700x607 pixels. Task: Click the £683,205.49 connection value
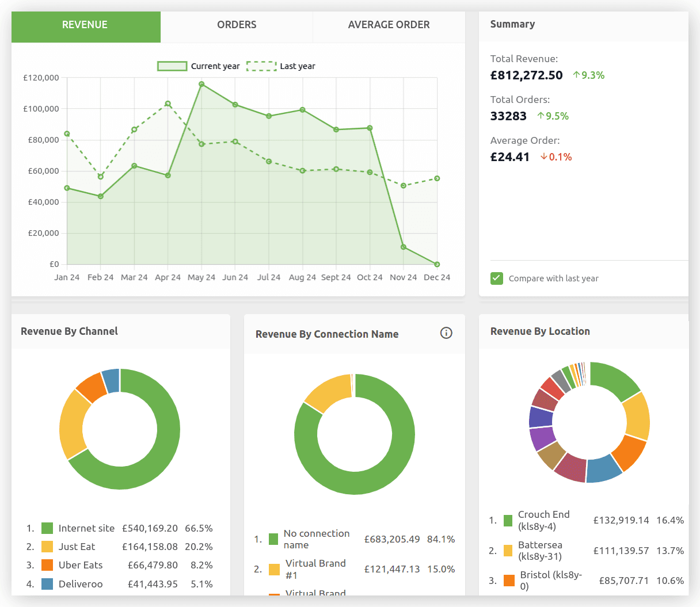tap(392, 539)
